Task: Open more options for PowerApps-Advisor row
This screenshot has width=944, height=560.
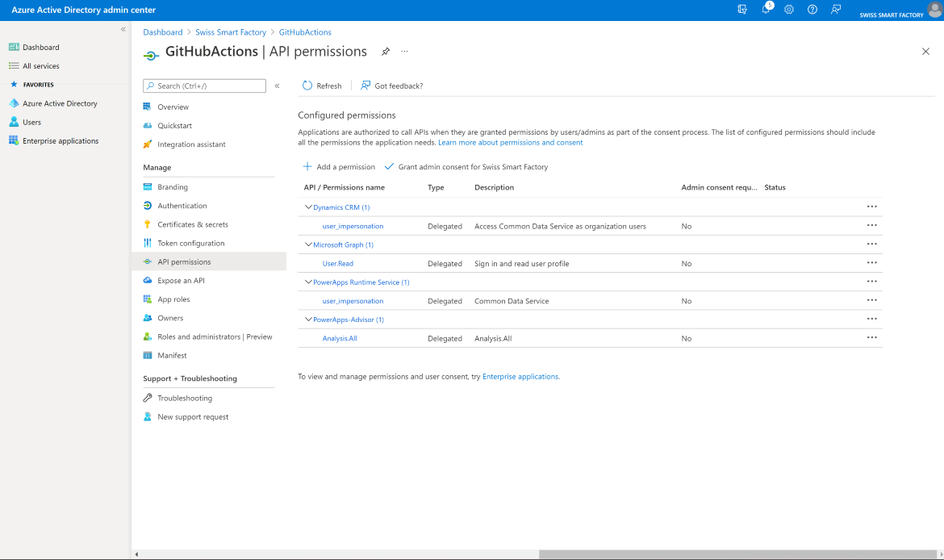Action: click(871, 319)
